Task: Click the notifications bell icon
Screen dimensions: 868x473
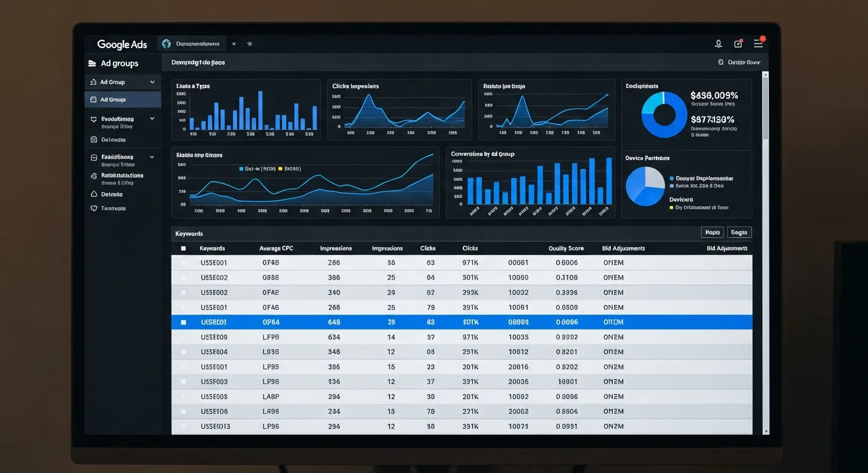Action: point(718,44)
